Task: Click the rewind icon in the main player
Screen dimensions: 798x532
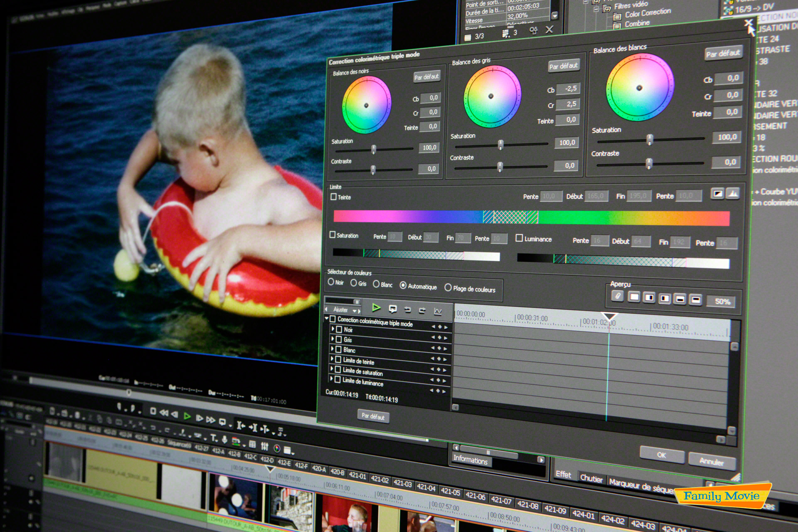Action: point(164,413)
